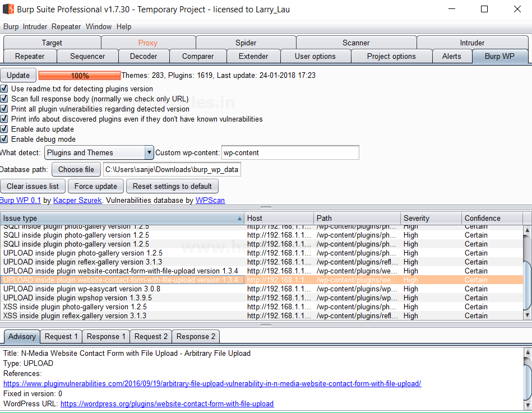Disable the 'Enable auto update' checkbox
This screenshot has width=532, height=413.
tap(4, 129)
